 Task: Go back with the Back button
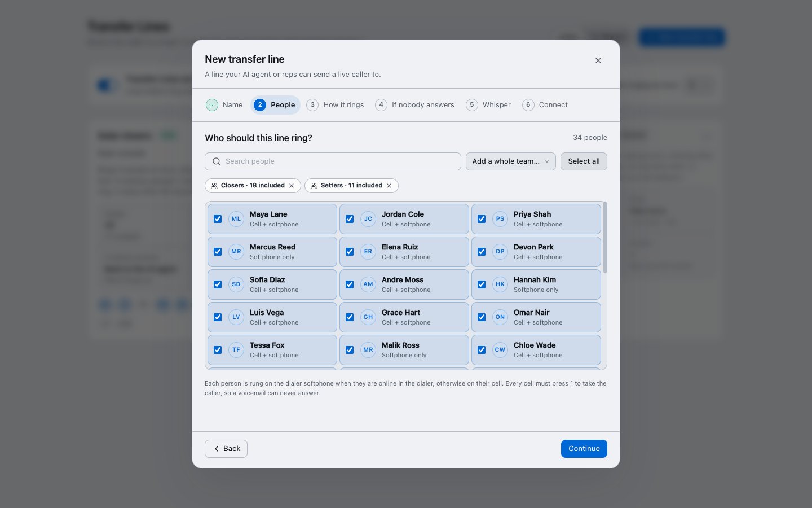point(226,449)
